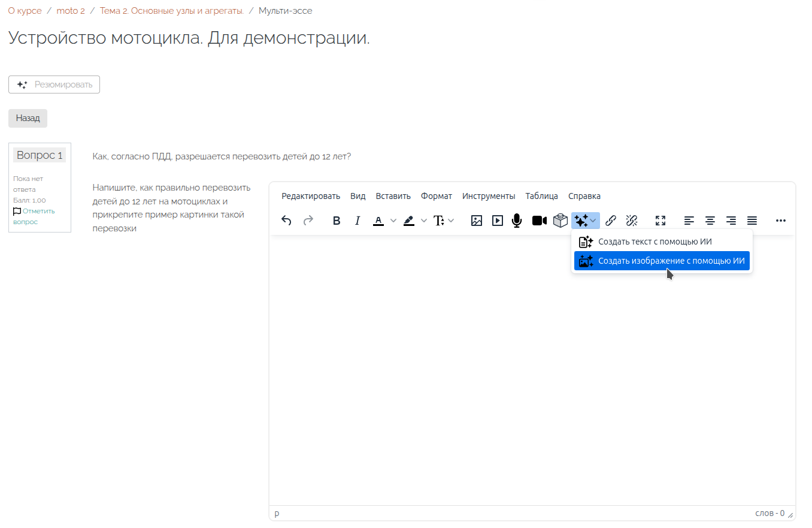The height and width of the screenshot is (528, 812).
Task: Align text to the left
Action: point(689,221)
